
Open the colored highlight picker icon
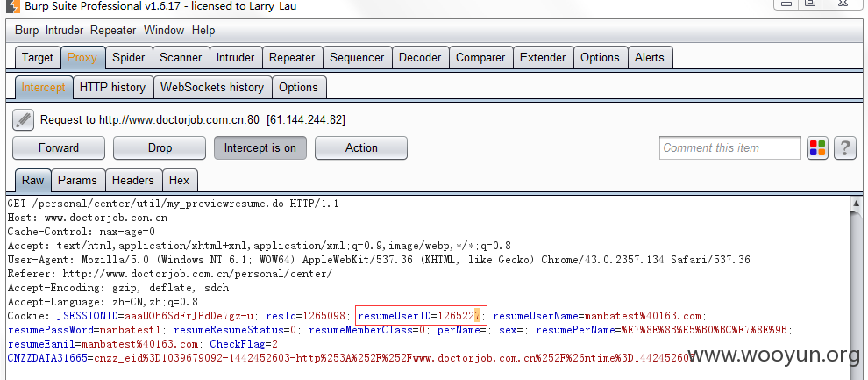[x=818, y=148]
